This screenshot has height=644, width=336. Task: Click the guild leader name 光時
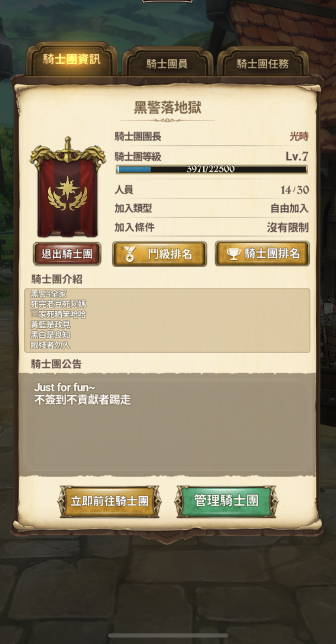299,137
